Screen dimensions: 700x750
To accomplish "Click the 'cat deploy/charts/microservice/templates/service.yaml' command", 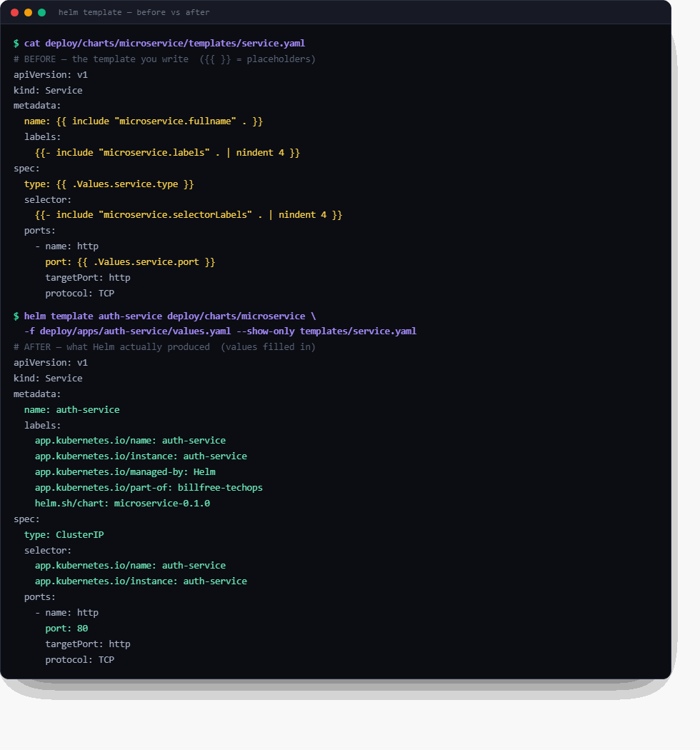I will pos(164,44).
